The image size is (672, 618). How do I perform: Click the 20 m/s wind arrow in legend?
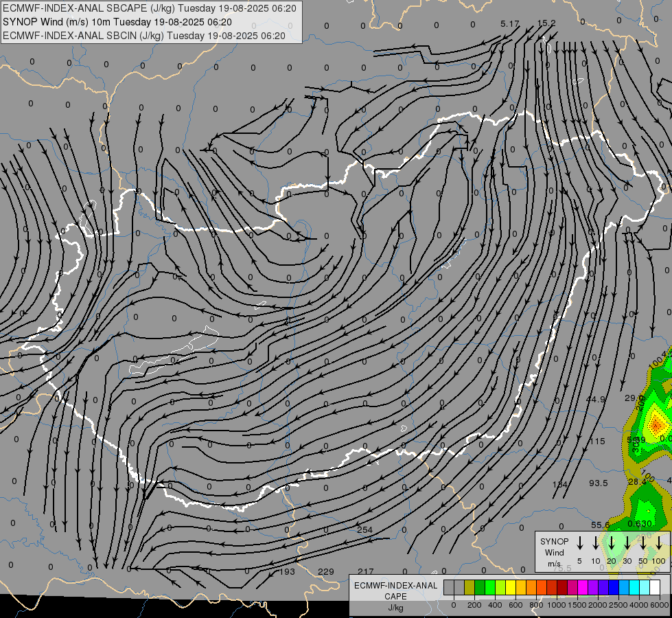point(612,543)
